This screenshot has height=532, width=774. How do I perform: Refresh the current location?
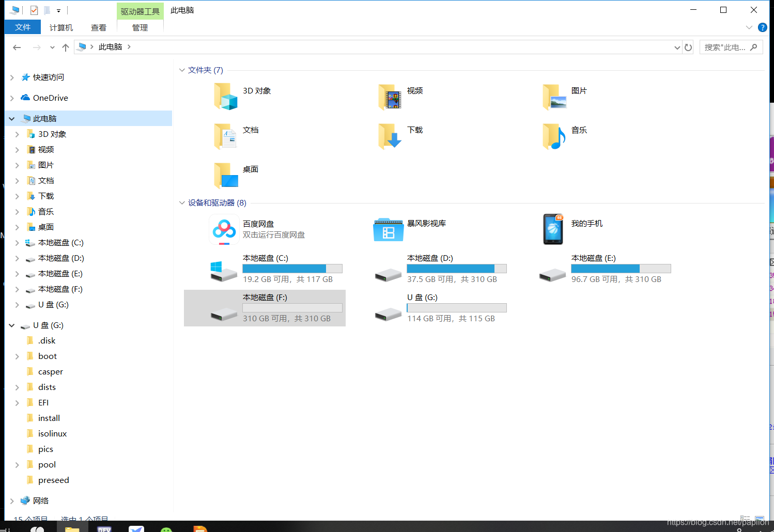pyautogui.click(x=688, y=48)
